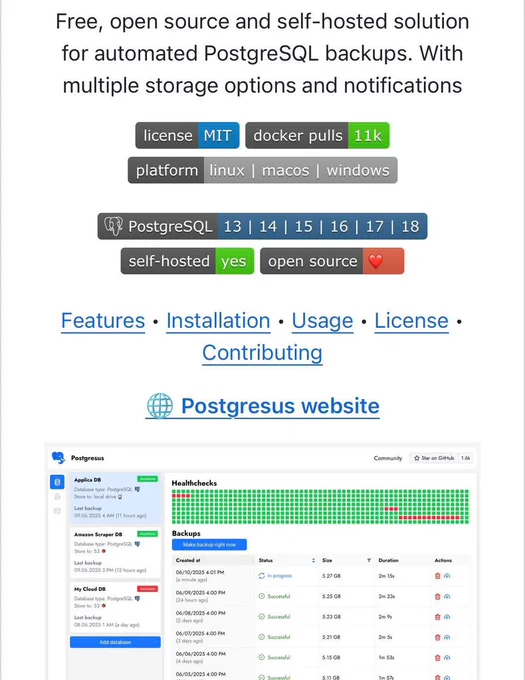Screen dimensions: 525x680
Task: Click the Star on GitHub button
Action: pos(434,458)
